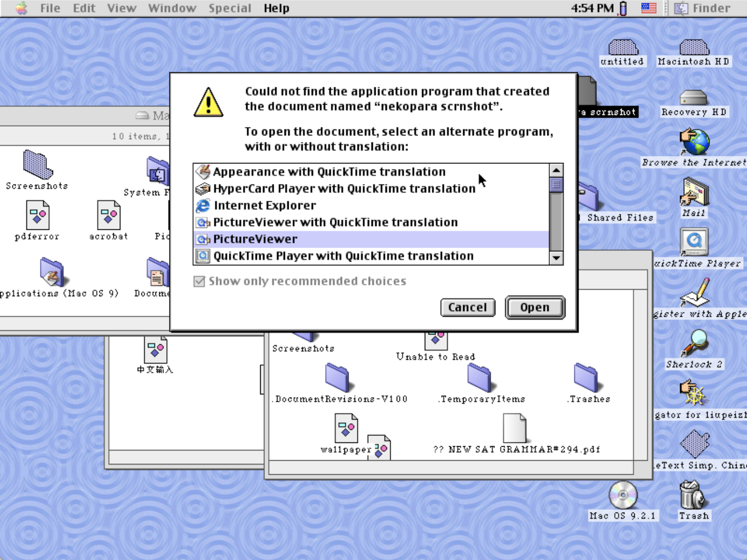Select the Unable to Read file icon
The image size is (747, 560).
tap(436, 340)
